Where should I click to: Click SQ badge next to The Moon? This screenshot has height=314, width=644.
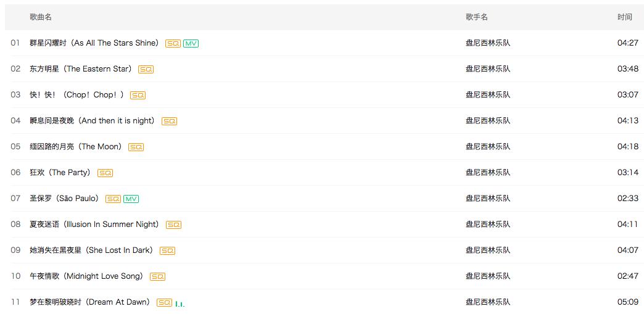(x=136, y=147)
